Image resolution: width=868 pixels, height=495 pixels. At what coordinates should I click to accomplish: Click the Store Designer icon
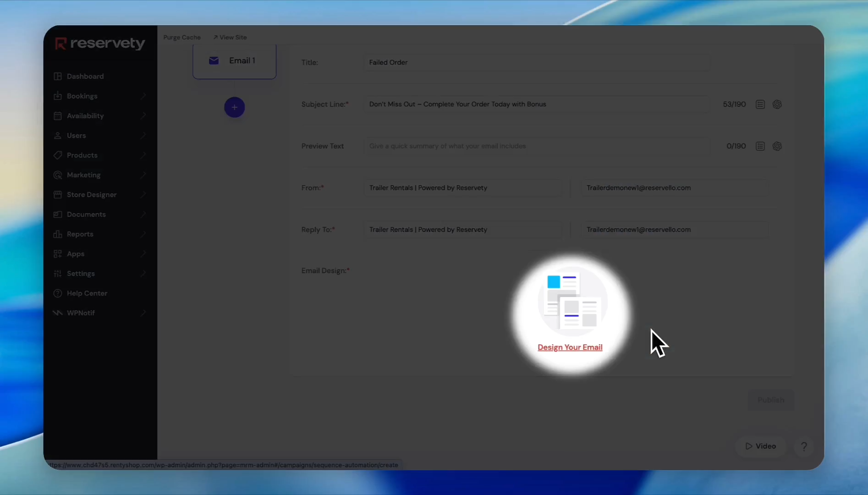57,194
